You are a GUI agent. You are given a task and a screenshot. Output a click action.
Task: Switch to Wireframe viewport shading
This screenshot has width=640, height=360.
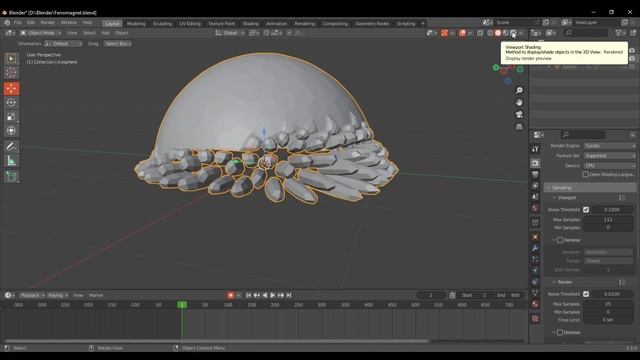point(490,33)
